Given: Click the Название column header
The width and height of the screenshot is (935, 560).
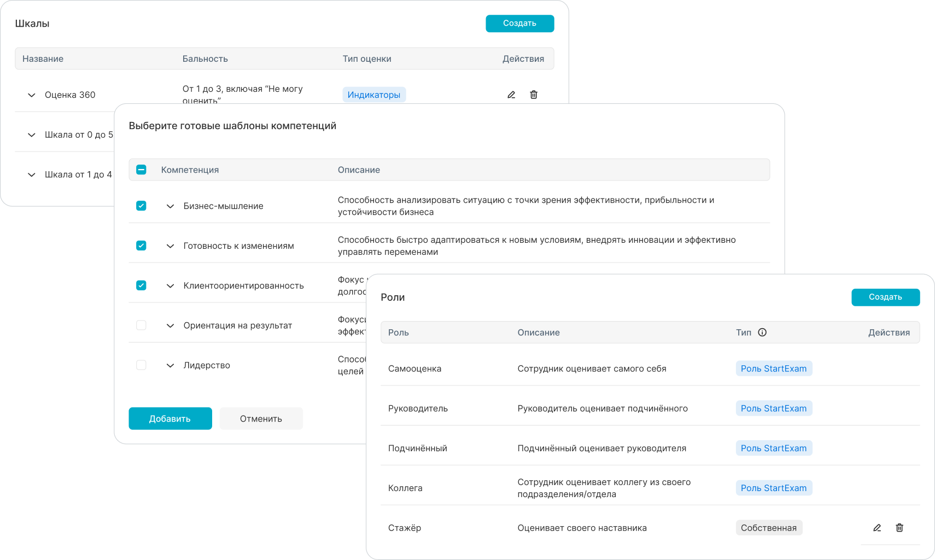Looking at the screenshot, I should [43, 59].
